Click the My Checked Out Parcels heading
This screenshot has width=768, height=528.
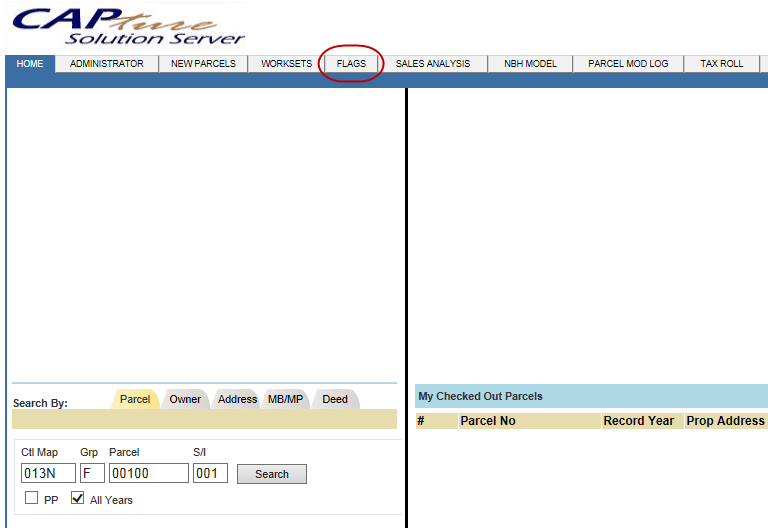480,396
